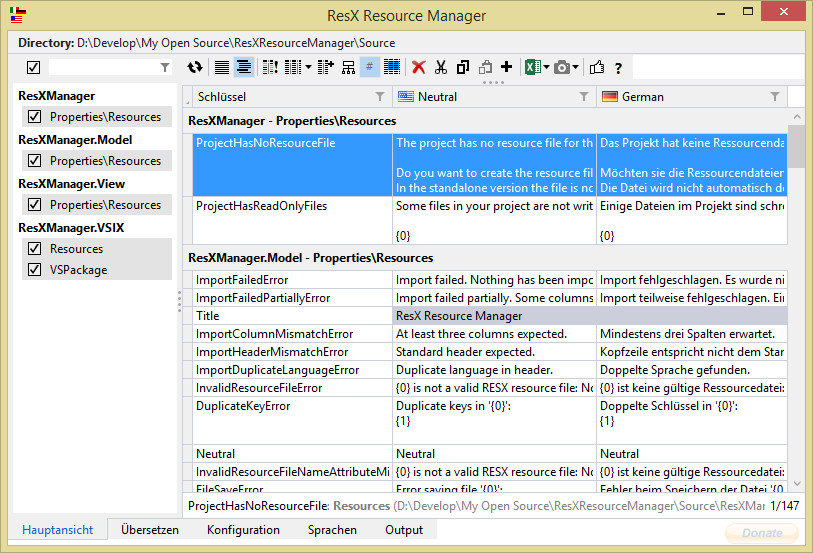Click the column selection grid icon
Viewport: 813px width, 553px height.
pos(293,67)
